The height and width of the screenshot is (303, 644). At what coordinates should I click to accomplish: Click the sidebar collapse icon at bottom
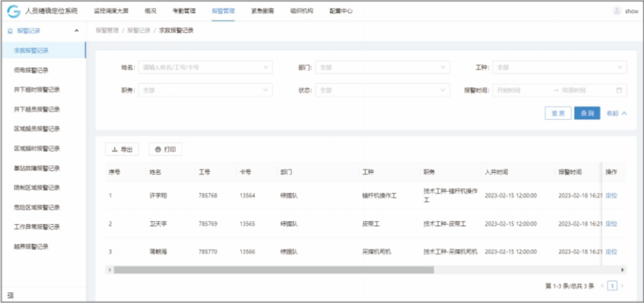click(10, 295)
